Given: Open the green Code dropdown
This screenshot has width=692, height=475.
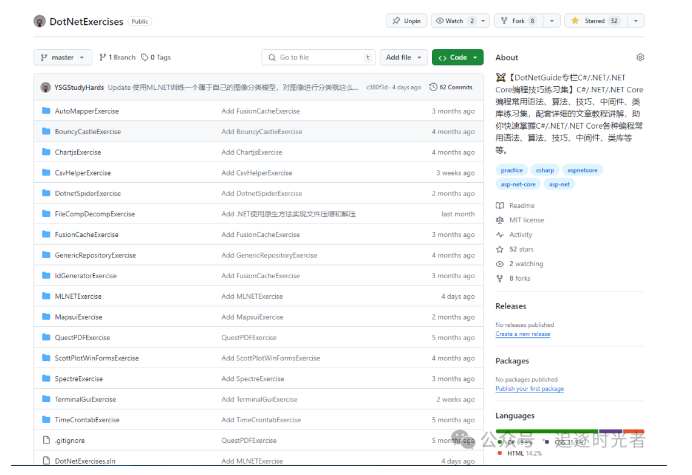Looking at the screenshot, I should pos(458,57).
